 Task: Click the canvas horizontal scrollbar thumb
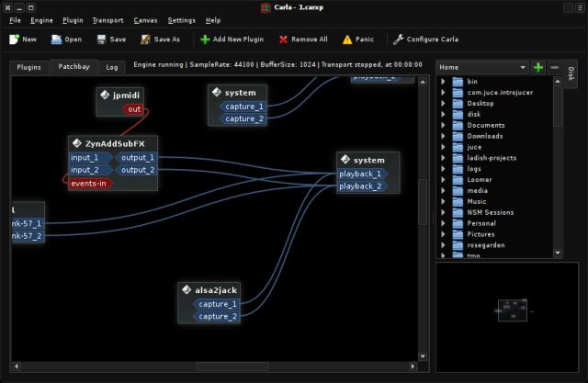pyautogui.click(x=232, y=366)
